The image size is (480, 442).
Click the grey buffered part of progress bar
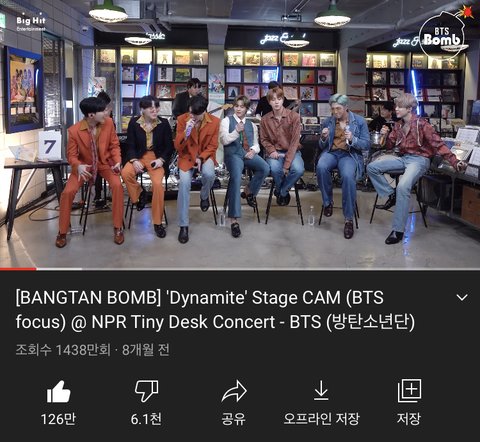[59, 269]
